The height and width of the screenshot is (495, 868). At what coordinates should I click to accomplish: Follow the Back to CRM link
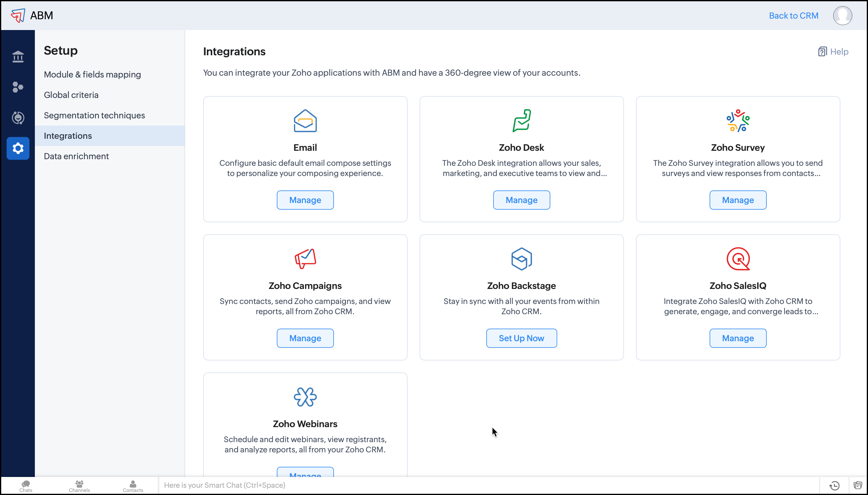pyautogui.click(x=793, y=16)
